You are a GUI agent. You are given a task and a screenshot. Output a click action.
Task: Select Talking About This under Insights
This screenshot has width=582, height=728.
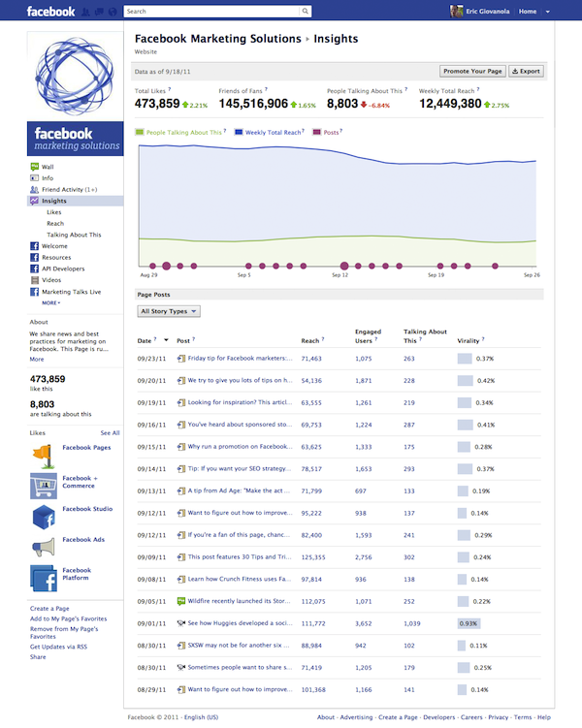point(74,235)
